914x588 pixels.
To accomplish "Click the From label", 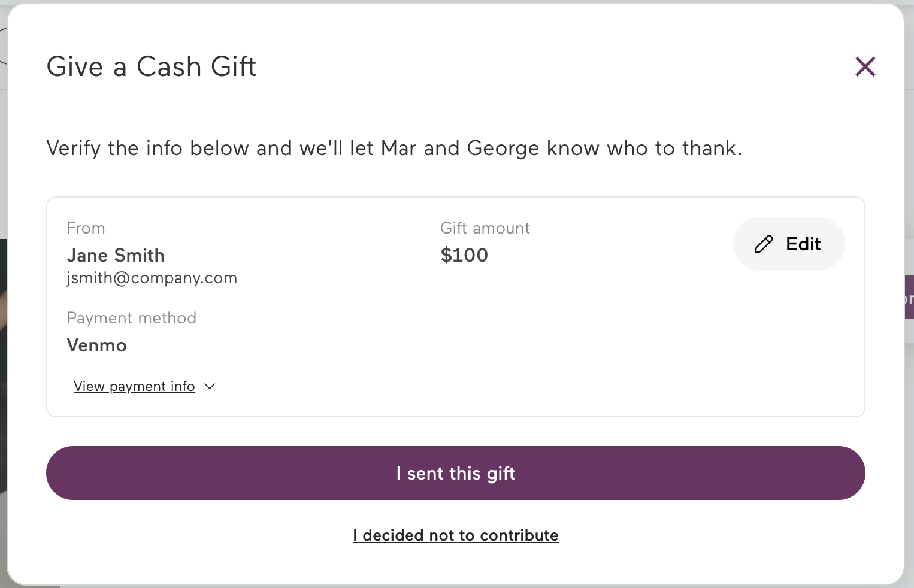I will pyautogui.click(x=86, y=228).
